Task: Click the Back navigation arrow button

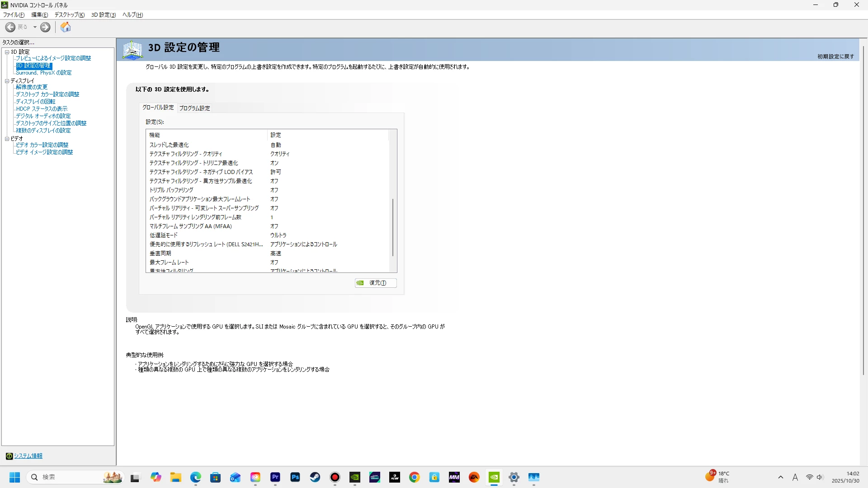Action: tap(10, 27)
